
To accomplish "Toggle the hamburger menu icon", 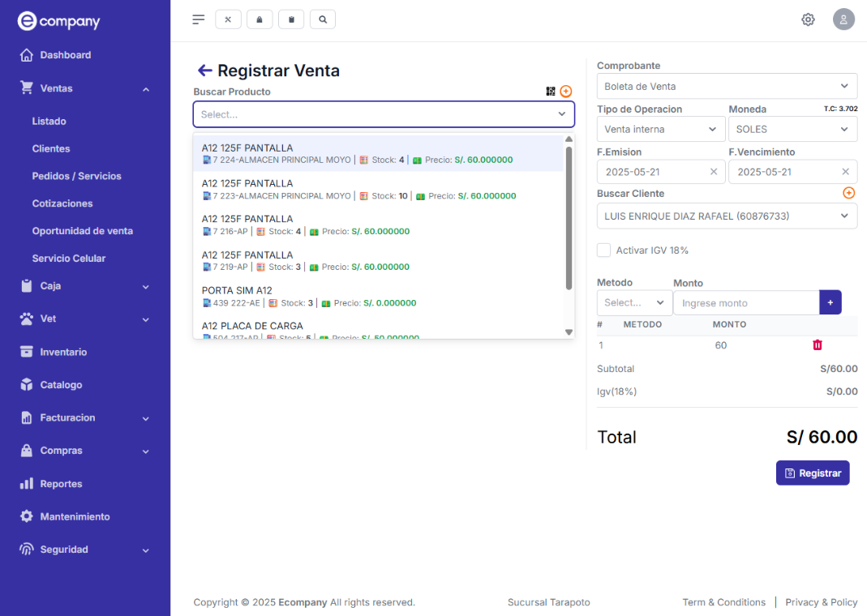I will pyautogui.click(x=199, y=19).
